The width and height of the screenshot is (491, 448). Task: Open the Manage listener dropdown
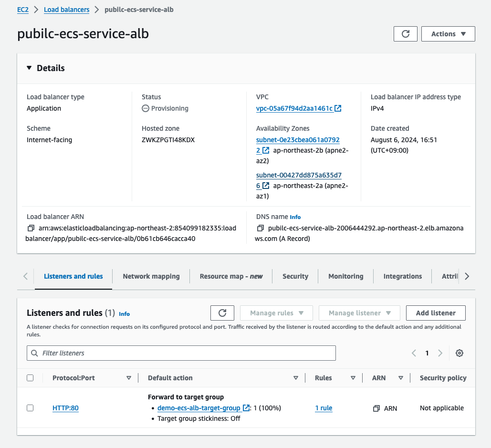[x=359, y=313]
